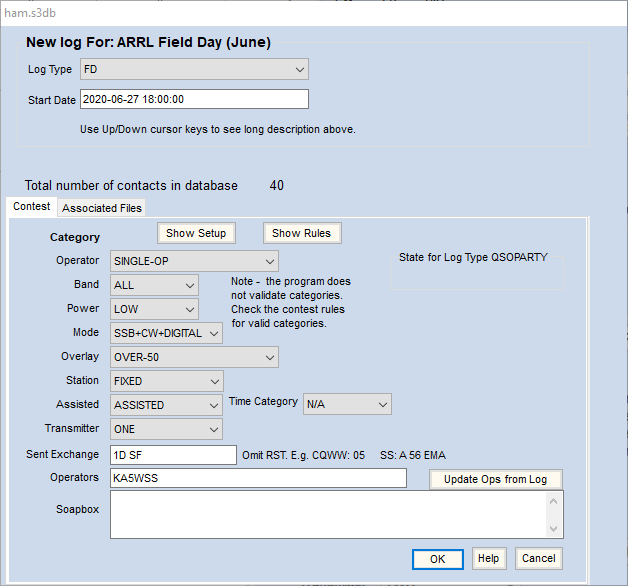Click the Show Setup button
The height and width of the screenshot is (586, 628).
(196, 233)
